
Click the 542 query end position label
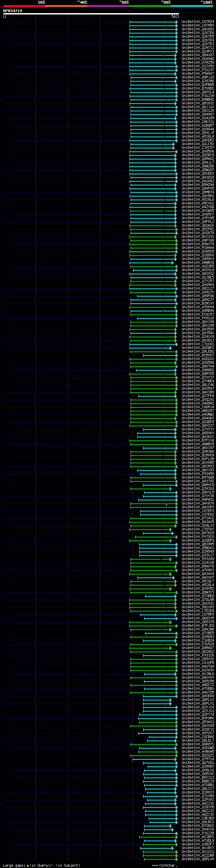click(x=174, y=17)
